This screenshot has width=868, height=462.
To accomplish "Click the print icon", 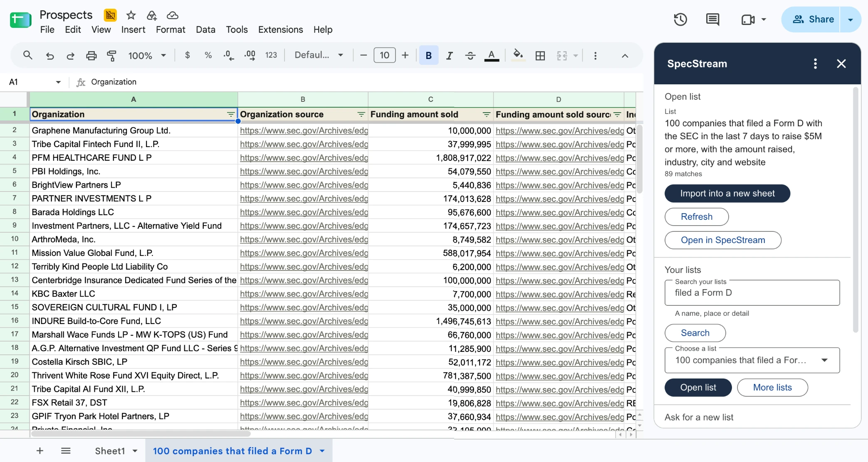I will click(x=91, y=55).
